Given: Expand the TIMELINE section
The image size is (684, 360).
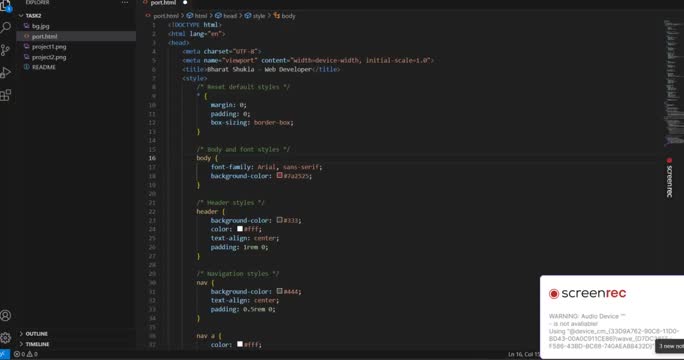Looking at the screenshot, I should tap(34, 344).
